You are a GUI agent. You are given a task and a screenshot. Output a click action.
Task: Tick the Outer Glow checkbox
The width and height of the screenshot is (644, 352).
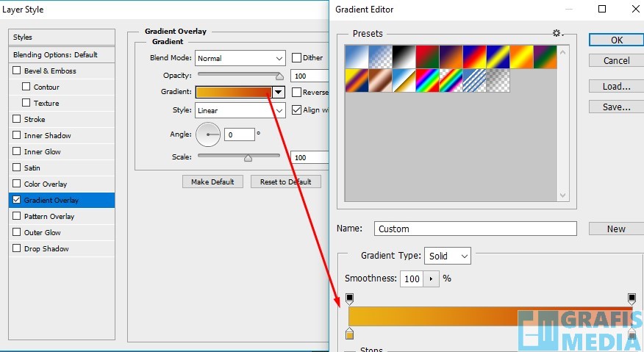(x=16, y=232)
